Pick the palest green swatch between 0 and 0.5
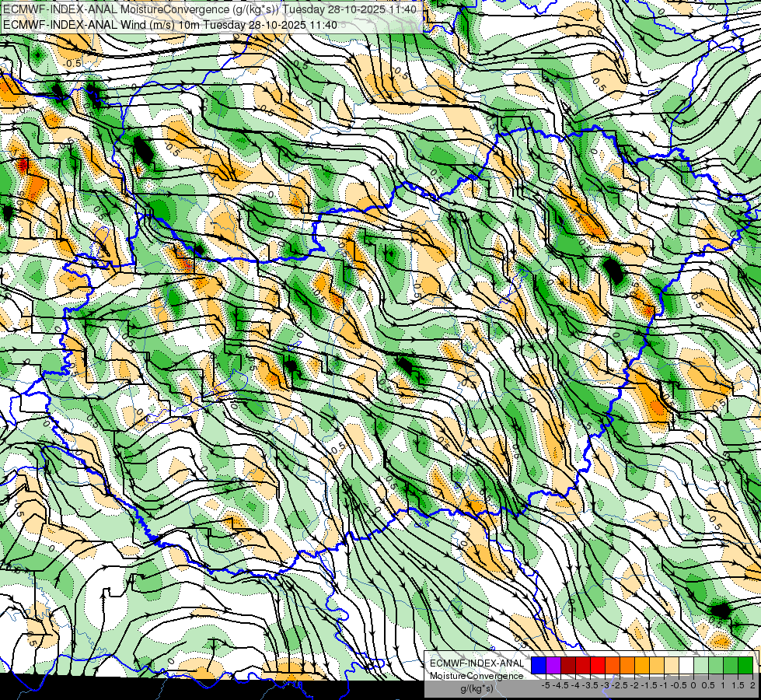Viewport: 761px width, 700px height. click(701, 666)
